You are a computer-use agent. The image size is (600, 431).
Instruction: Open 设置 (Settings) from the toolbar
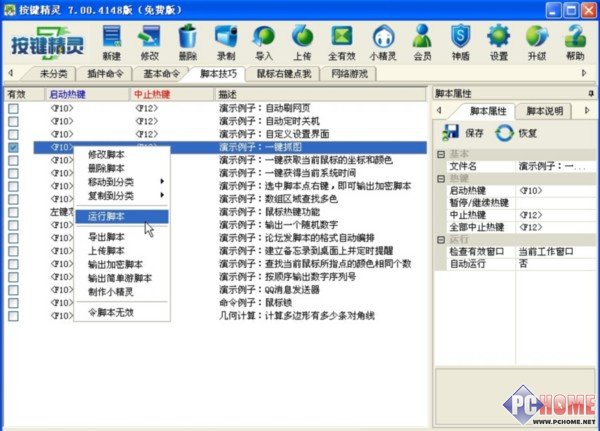(x=499, y=41)
